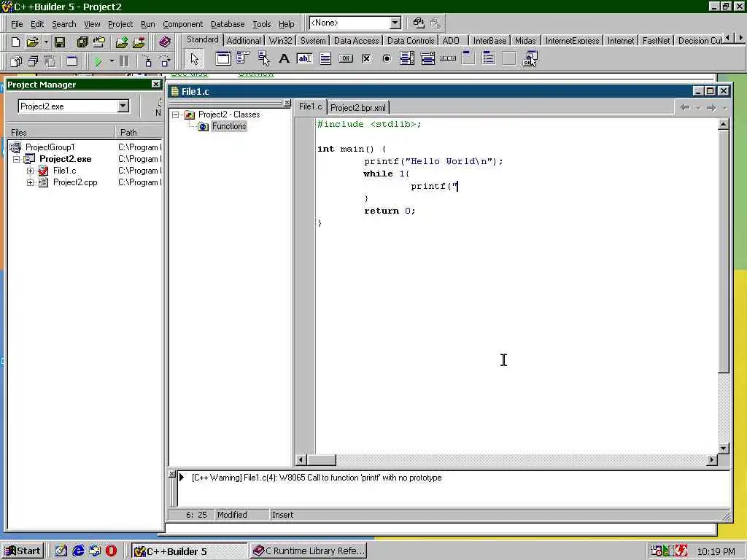Select the Frames component icon
The image size is (747, 560).
(223, 58)
